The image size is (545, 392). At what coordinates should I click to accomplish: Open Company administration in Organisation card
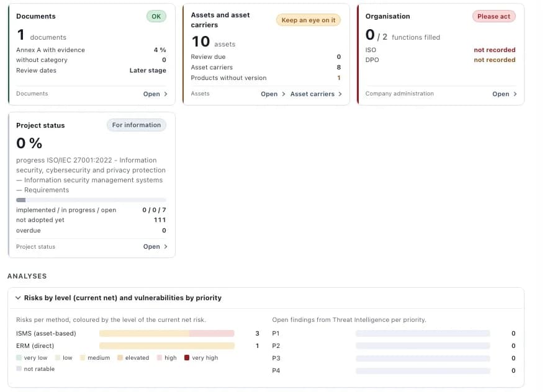click(x=504, y=94)
